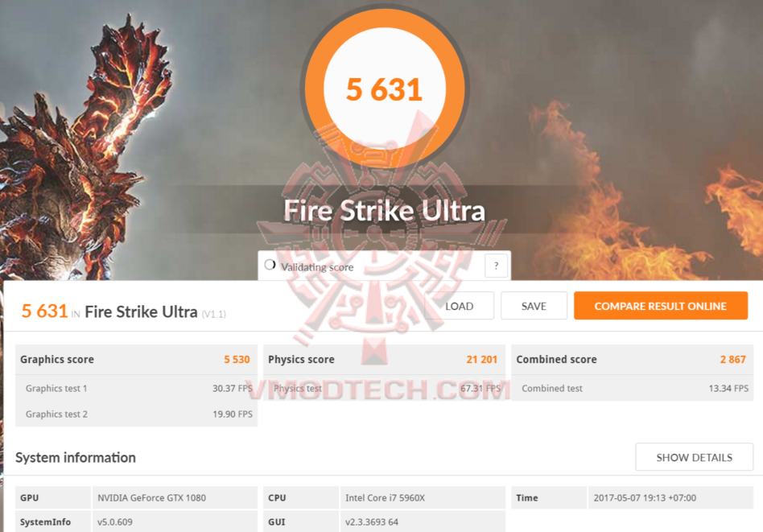The image size is (763, 532).
Task: Click the Time value 2017-05-07 field
Action: coord(670,498)
